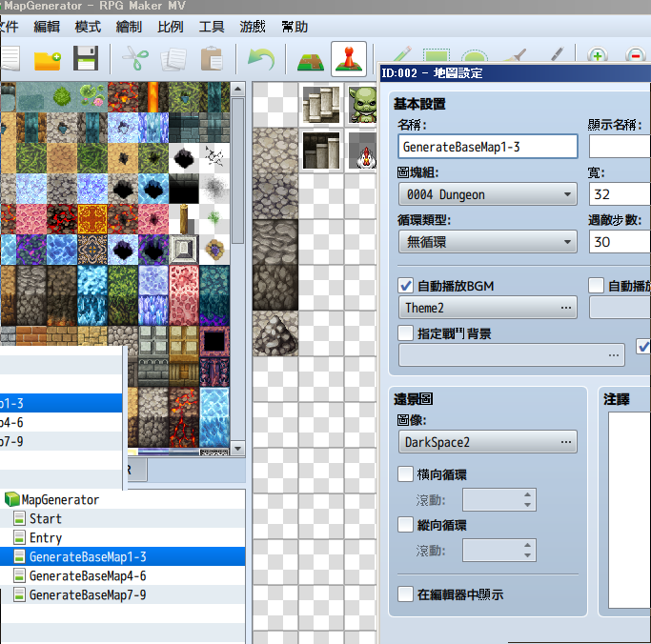The width and height of the screenshot is (651, 644).
Task: Open battle background ellipsis selector
Action: coord(512,354)
